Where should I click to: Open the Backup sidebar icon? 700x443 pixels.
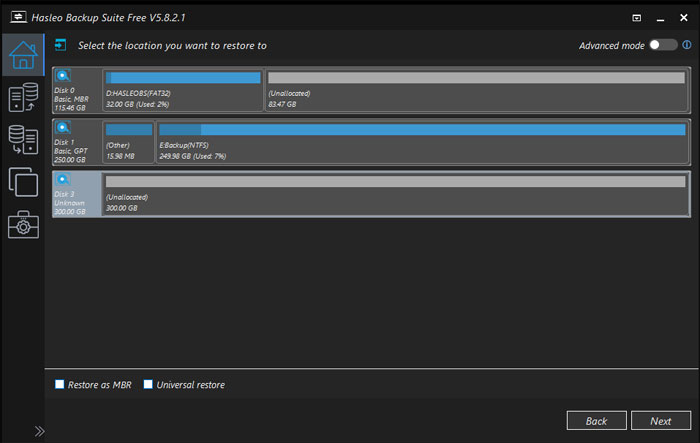pyautogui.click(x=23, y=97)
